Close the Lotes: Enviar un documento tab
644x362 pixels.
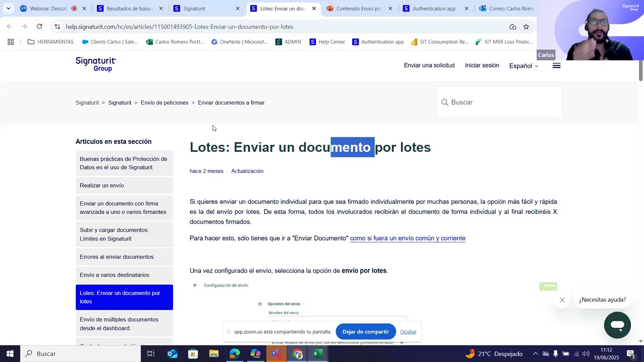[314, 9]
